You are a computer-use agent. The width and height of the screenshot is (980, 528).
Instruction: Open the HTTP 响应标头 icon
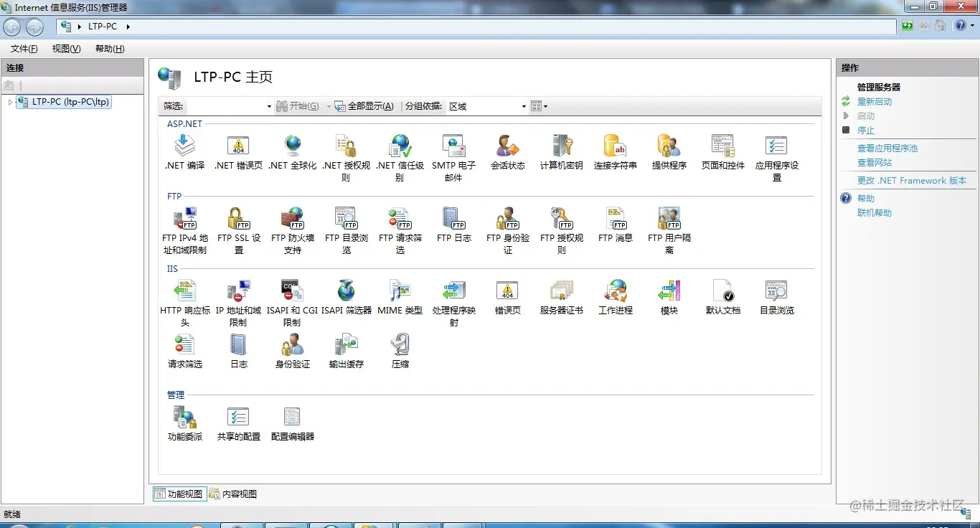pyautogui.click(x=185, y=291)
